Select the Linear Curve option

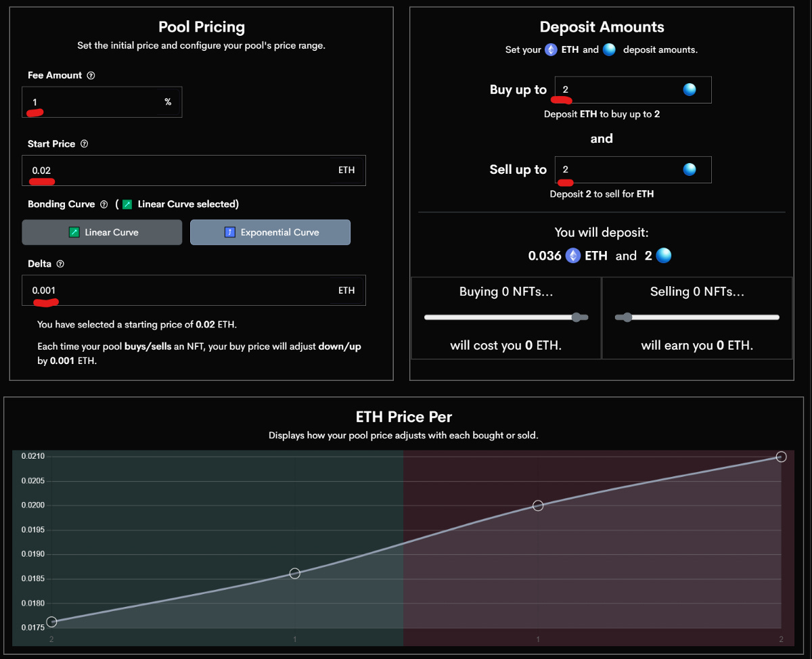(101, 231)
